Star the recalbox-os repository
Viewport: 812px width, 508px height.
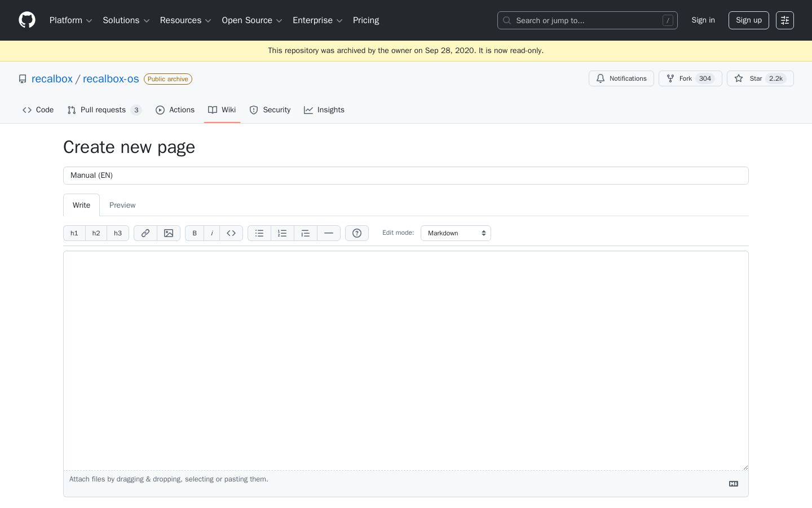click(760, 78)
